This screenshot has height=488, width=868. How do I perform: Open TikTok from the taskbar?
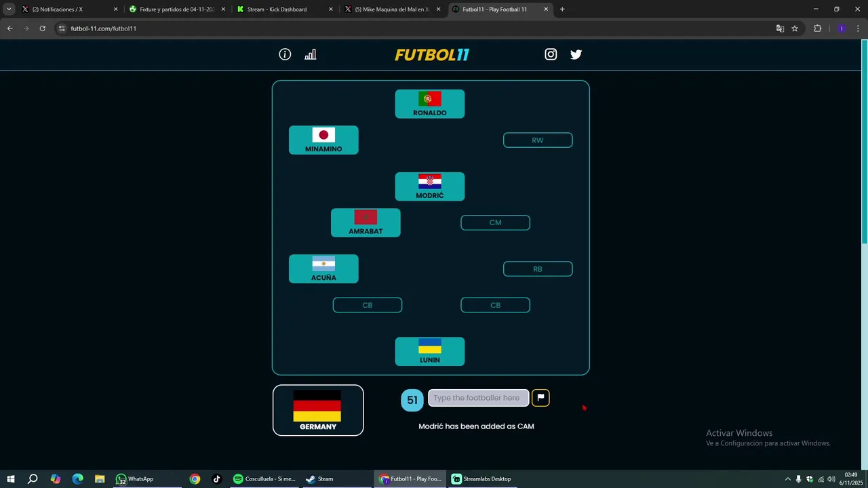[217, 479]
